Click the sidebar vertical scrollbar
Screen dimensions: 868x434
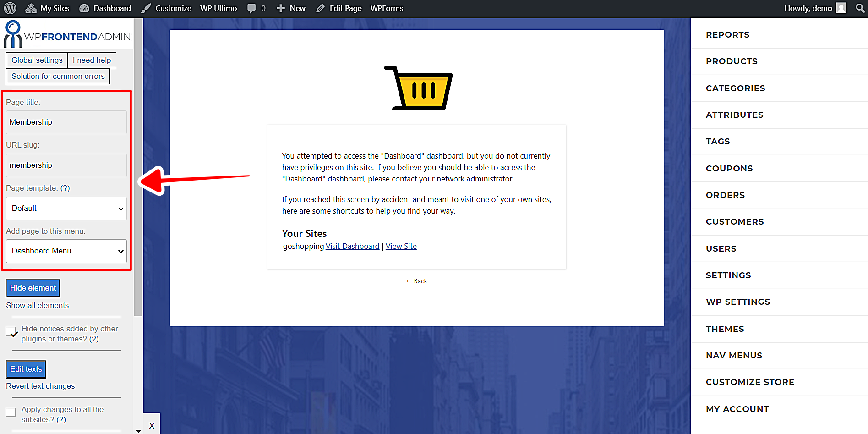click(x=138, y=167)
